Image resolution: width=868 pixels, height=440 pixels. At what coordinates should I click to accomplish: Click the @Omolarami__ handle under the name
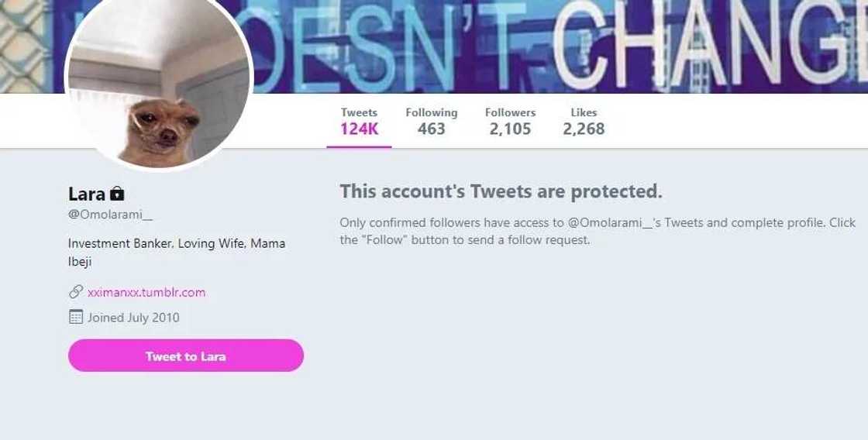(x=110, y=215)
